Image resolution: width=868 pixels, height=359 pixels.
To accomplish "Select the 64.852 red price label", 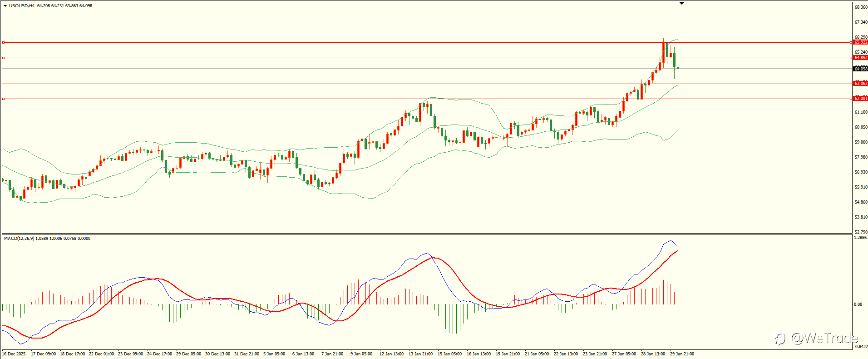I will (x=860, y=58).
